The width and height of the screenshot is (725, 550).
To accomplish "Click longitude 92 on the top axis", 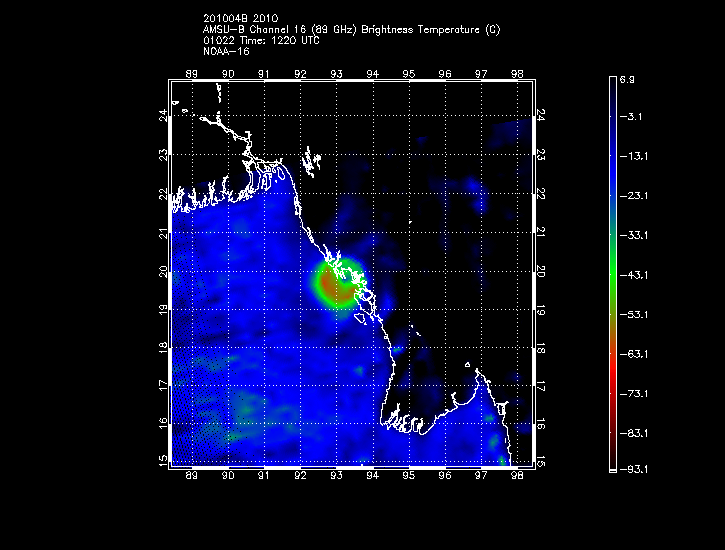I will [300, 74].
